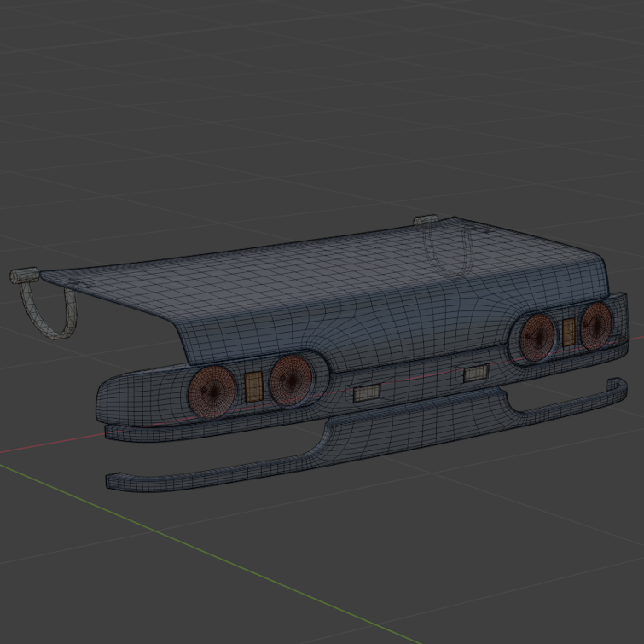
Task: Click the amber rectangle between left taillights
Action: tap(253, 386)
